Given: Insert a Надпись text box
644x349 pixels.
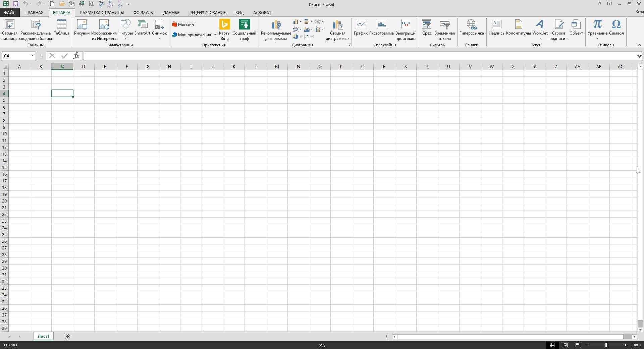Looking at the screenshot, I should (496, 27).
